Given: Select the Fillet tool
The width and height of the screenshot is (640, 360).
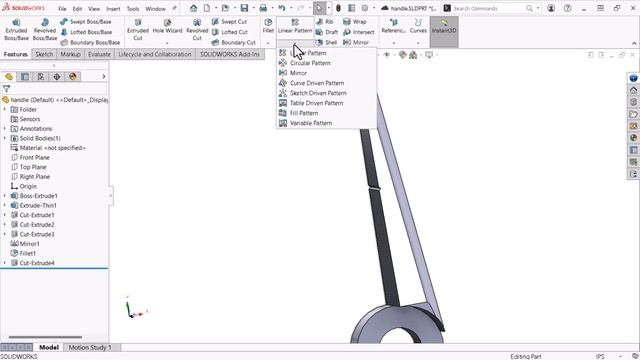Looking at the screenshot, I should 268,26.
